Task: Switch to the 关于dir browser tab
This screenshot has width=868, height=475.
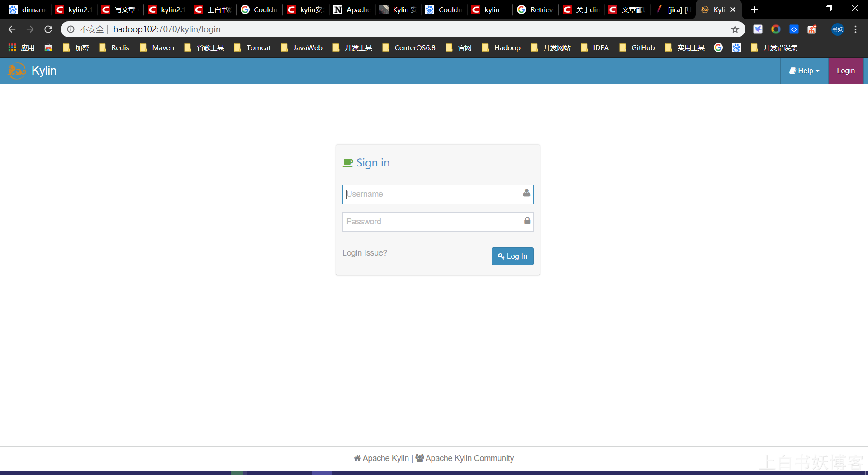Action: click(582, 9)
